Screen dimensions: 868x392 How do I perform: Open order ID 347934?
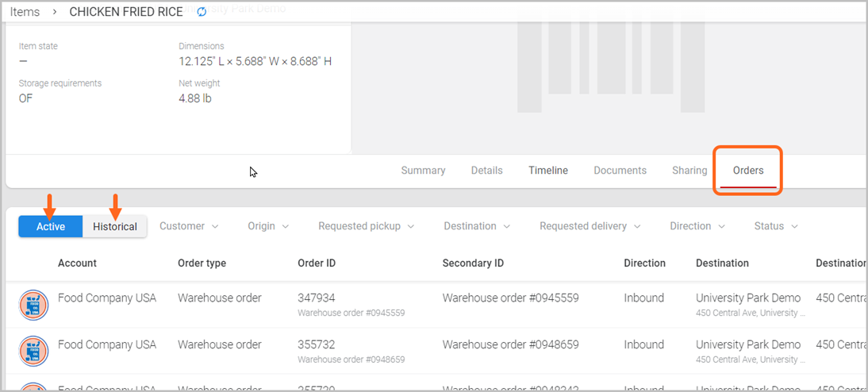coord(317,298)
